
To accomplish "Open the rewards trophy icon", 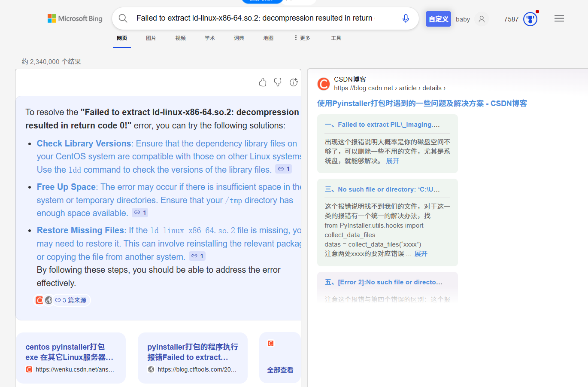I will [530, 19].
